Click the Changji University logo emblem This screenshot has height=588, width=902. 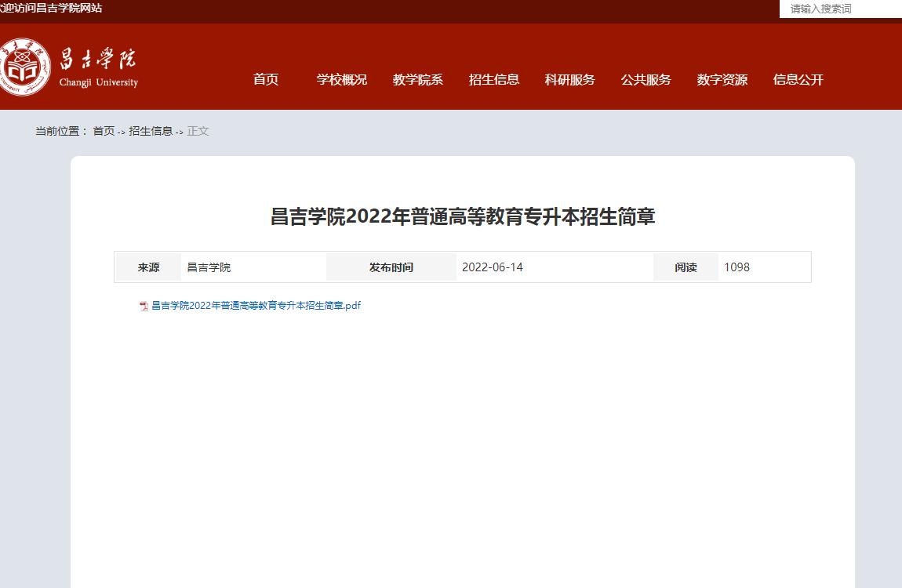click(24, 67)
